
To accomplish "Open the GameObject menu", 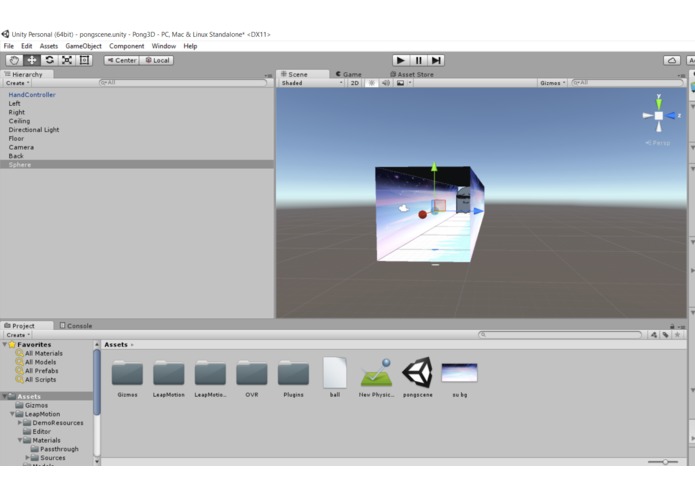I will [x=83, y=46].
